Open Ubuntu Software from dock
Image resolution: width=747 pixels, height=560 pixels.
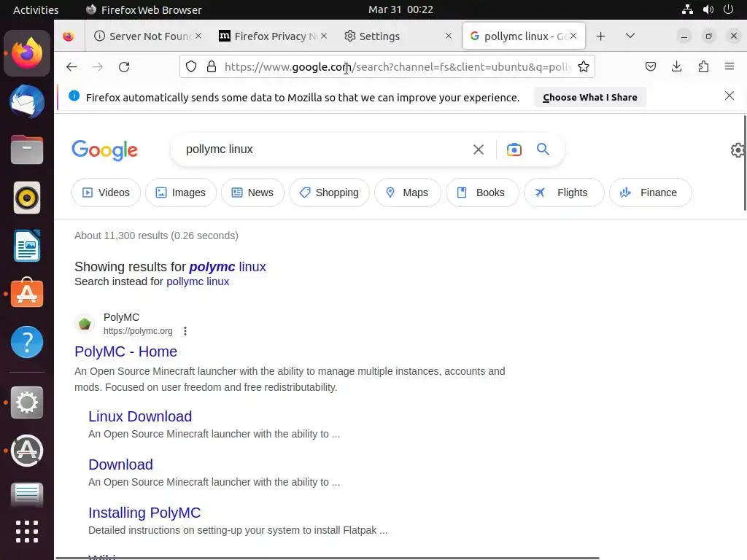27,293
